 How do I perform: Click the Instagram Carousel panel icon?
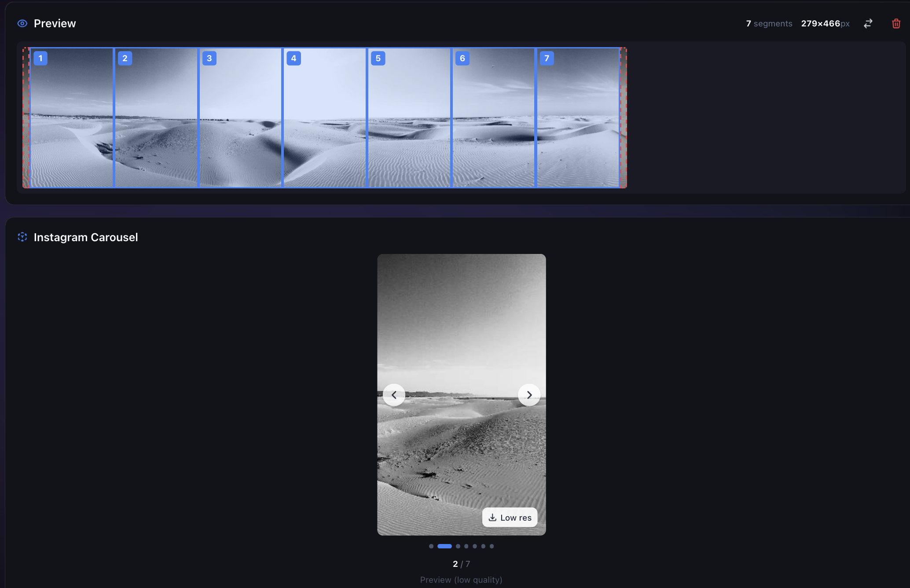click(x=22, y=237)
